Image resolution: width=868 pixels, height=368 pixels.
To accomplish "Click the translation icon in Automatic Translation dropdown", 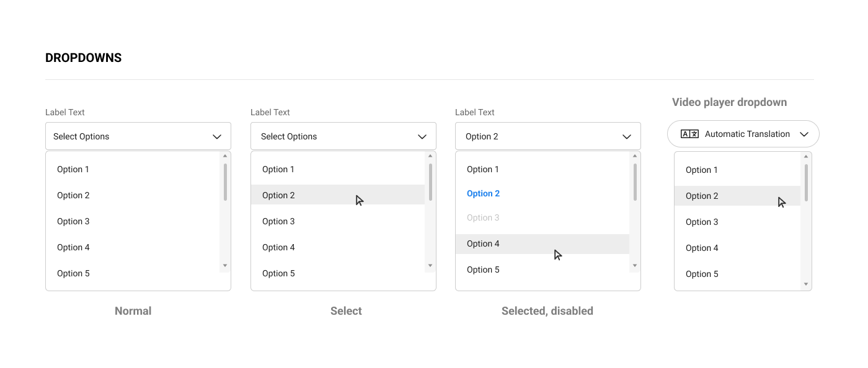I will click(x=689, y=134).
